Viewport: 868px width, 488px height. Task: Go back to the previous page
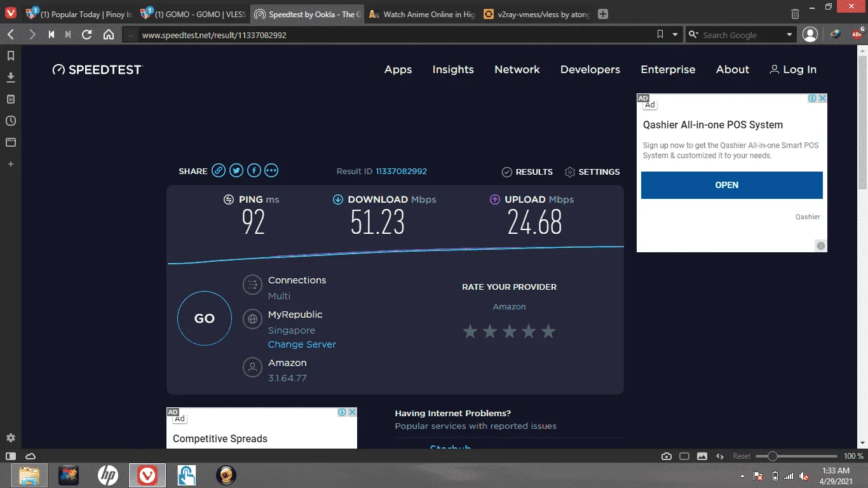coord(11,34)
